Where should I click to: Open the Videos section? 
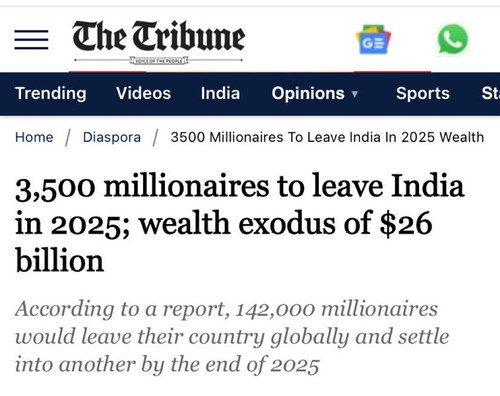(143, 93)
